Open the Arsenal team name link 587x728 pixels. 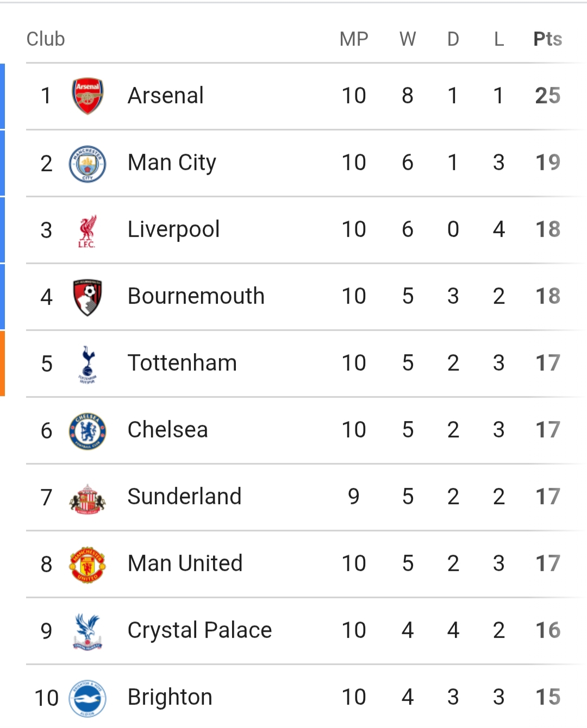coord(166,96)
